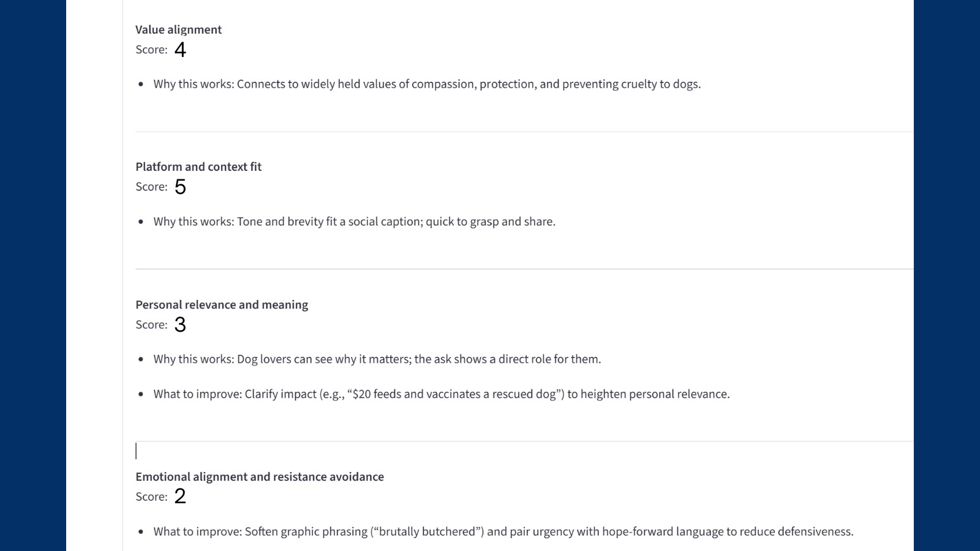Click the compassion and preventing cruelty bullet text
The width and height of the screenshot is (980, 551).
click(427, 84)
